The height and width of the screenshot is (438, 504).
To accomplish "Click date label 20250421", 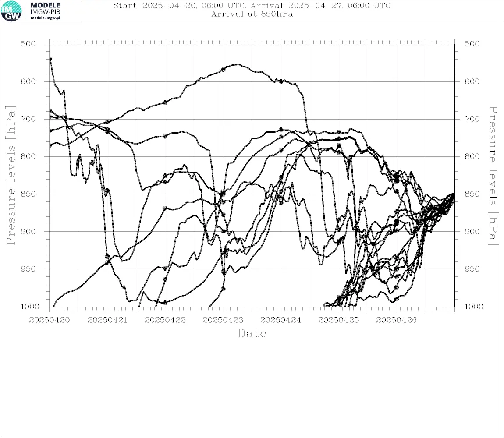I will coord(107,320).
